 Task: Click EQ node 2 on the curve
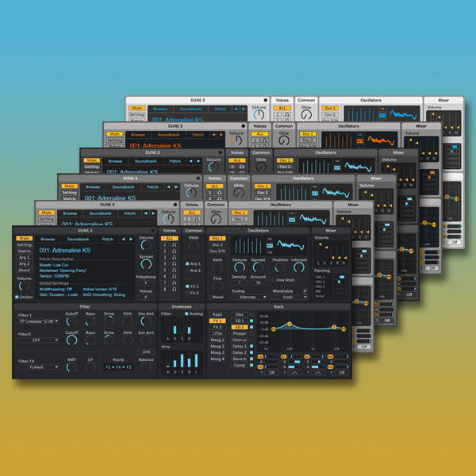point(334,327)
